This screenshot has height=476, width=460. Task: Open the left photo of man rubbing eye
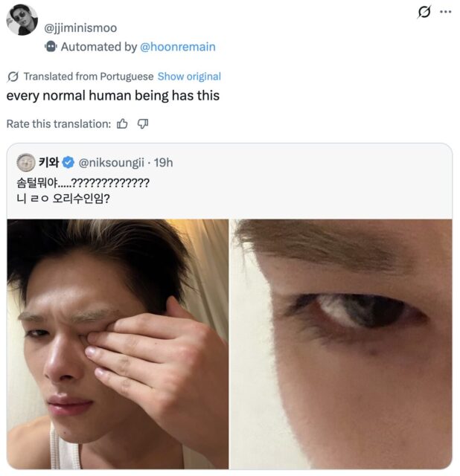tap(118, 344)
